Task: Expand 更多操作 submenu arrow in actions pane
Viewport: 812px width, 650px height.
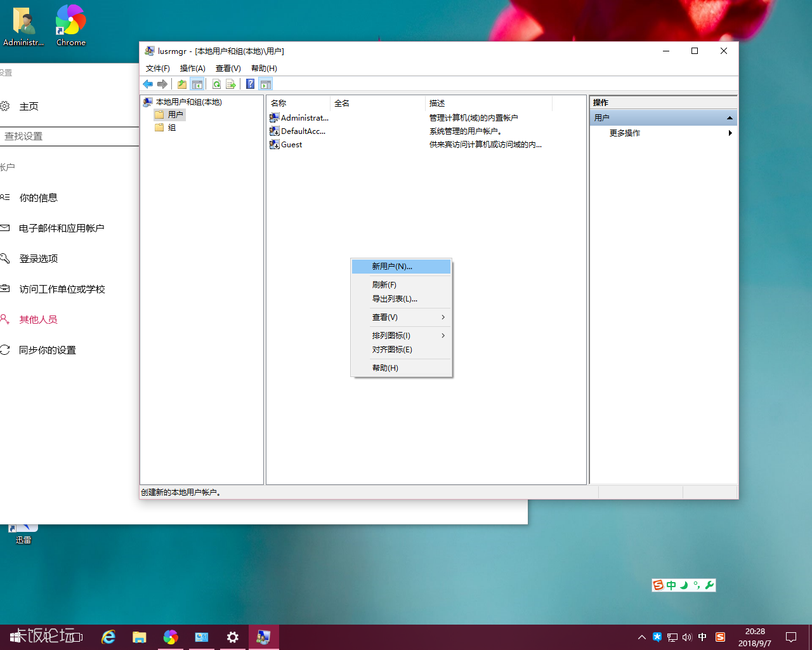Action: pyautogui.click(x=730, y=133)
